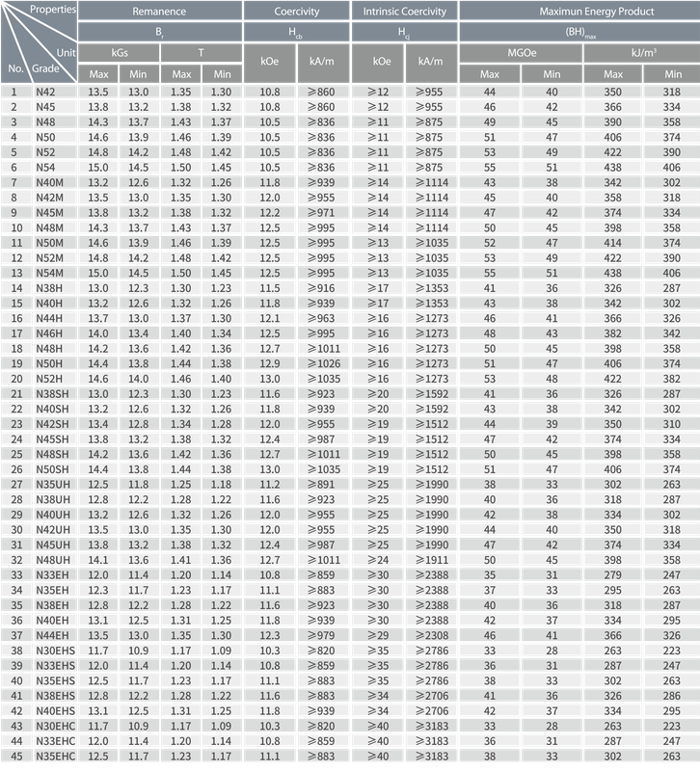The width and height of the screenshot is (700, 771).
Task: Click the N33EH grade cell
Action: click(x=52, y=574)
